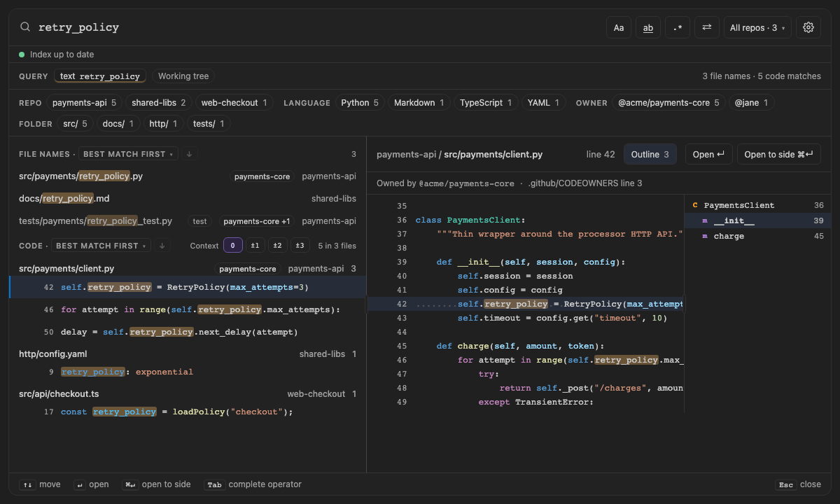Filter by TypeScript language
The image size is (840, 504).
486,103
